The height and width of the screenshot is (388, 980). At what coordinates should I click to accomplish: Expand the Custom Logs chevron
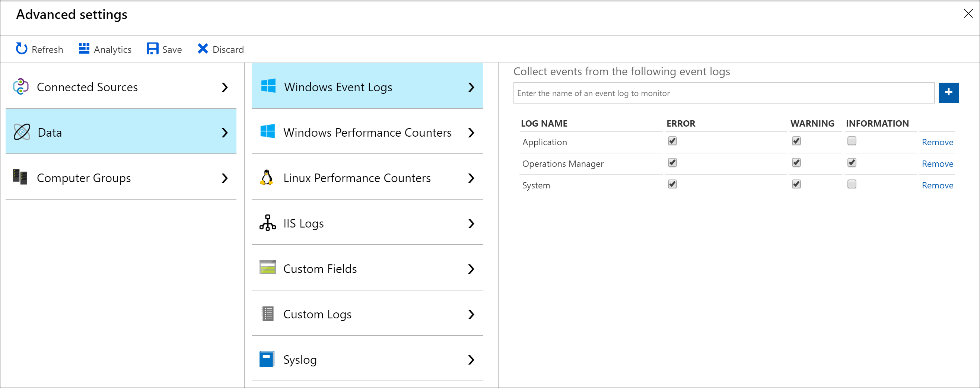(x=471, y=315)
